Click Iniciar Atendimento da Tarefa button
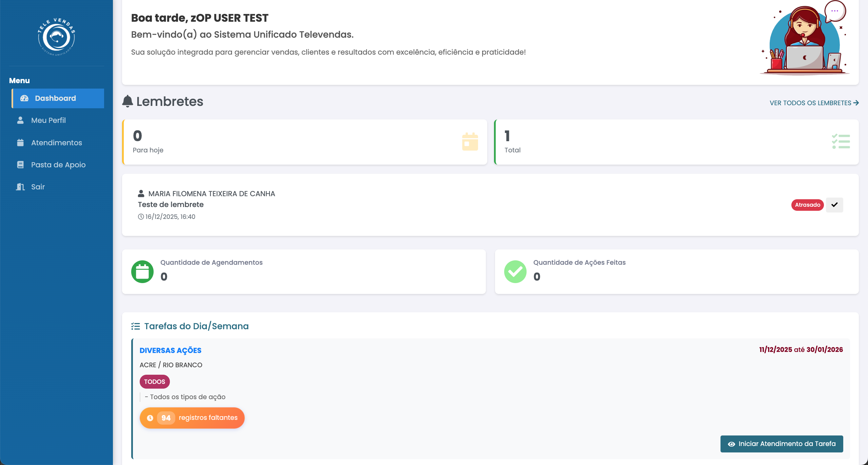The image size is (868, 465). [782, 444]
